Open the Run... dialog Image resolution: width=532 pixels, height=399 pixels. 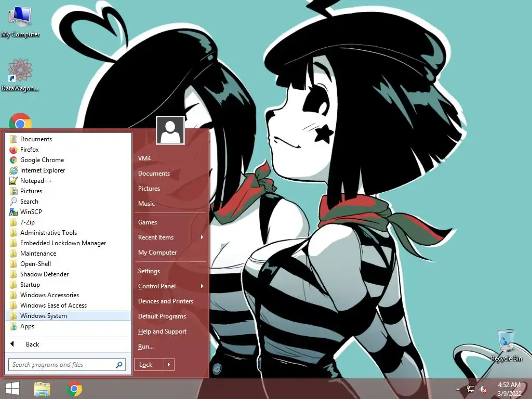click(x=170, y=347)
